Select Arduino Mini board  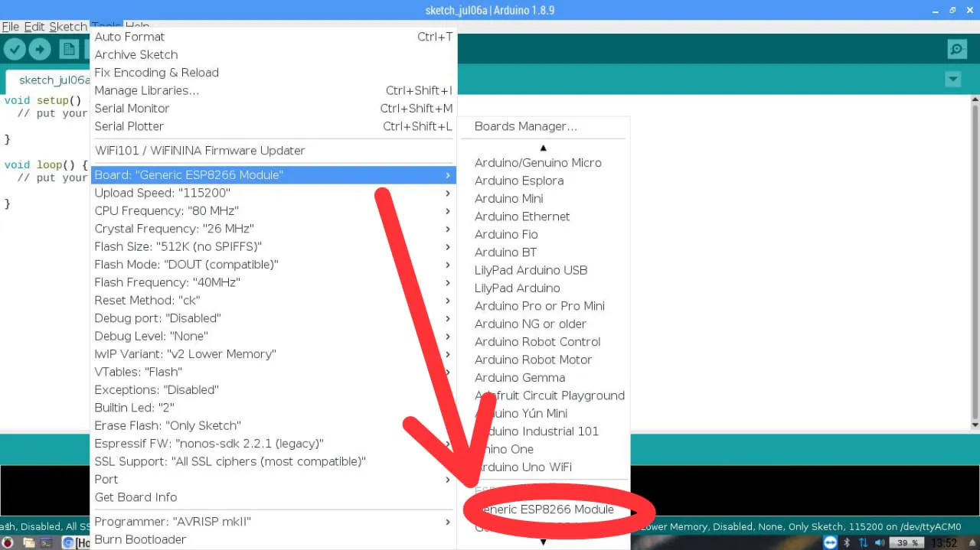pyautogui.click(x=544, y=198)
